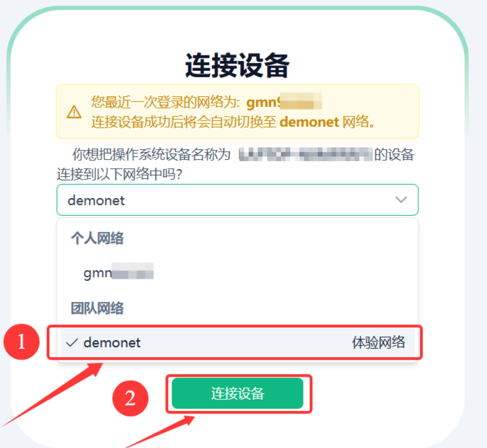Screen dimensions: 487x448
Task: Click the 团队网络 group header
Action: coord(97,308)
